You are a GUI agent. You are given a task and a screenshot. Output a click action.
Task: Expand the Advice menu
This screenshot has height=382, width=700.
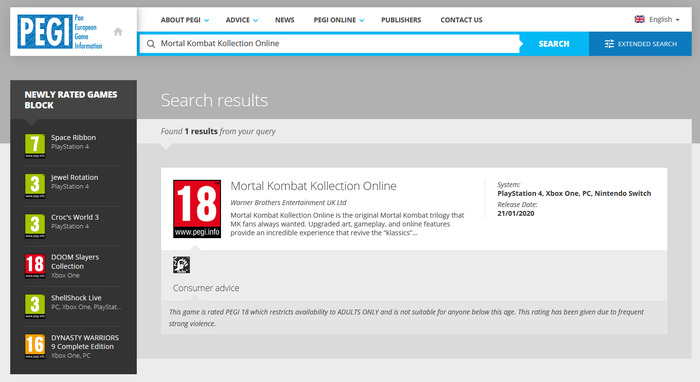(242, 20)
